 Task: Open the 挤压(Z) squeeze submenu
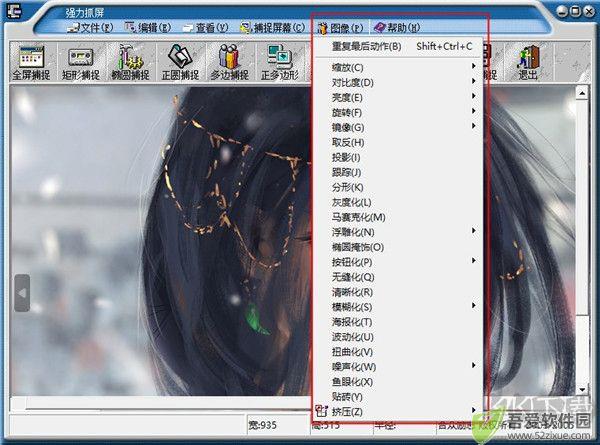point(398,411)
